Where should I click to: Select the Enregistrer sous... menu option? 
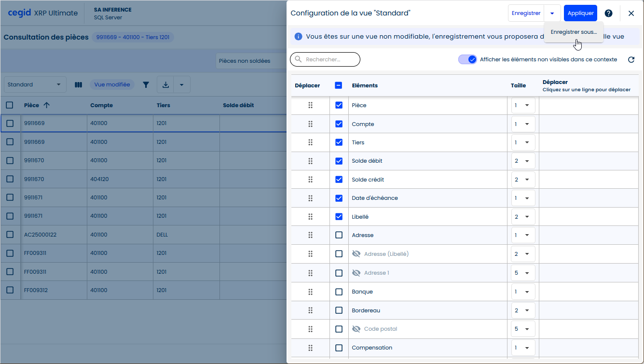(x=573, y=32)
